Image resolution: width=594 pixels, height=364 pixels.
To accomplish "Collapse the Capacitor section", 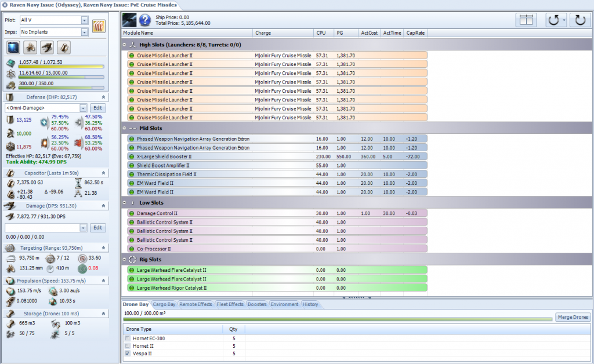I will (x=103, y=173).
